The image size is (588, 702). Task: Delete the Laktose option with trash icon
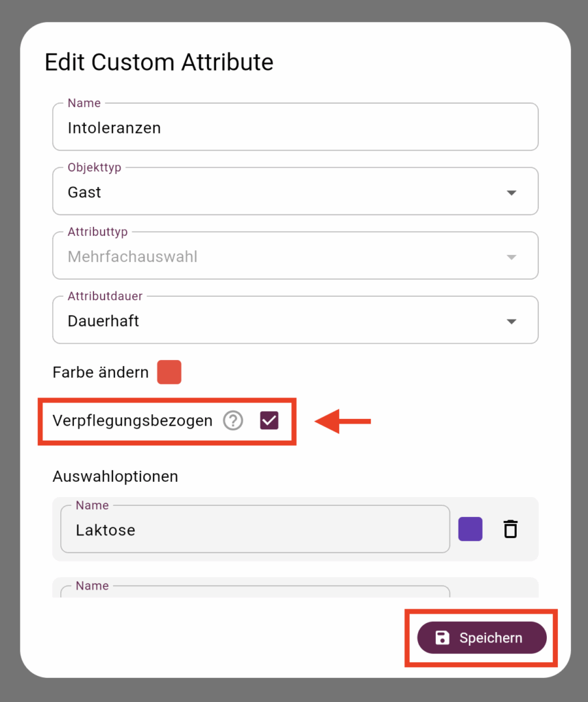click(x=511, y=529)
